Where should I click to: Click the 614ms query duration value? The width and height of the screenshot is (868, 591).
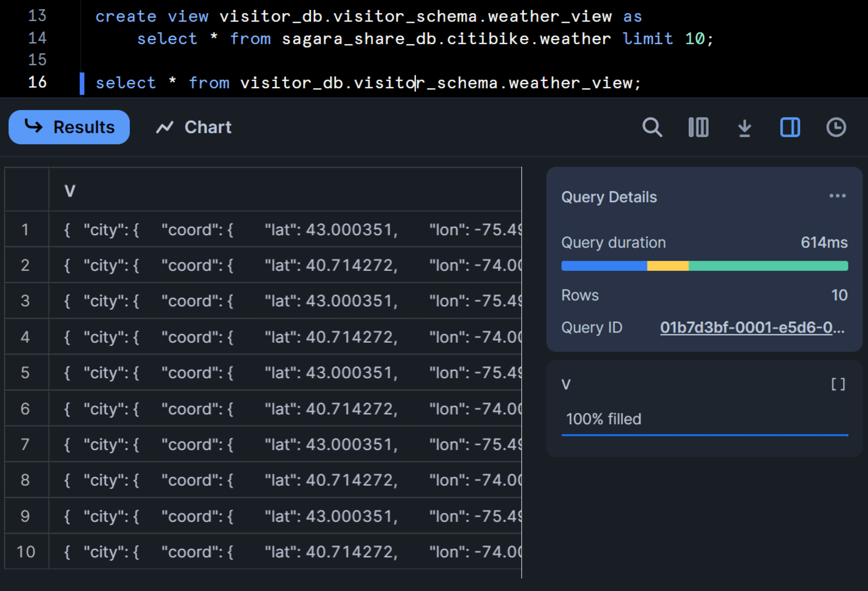824,242
